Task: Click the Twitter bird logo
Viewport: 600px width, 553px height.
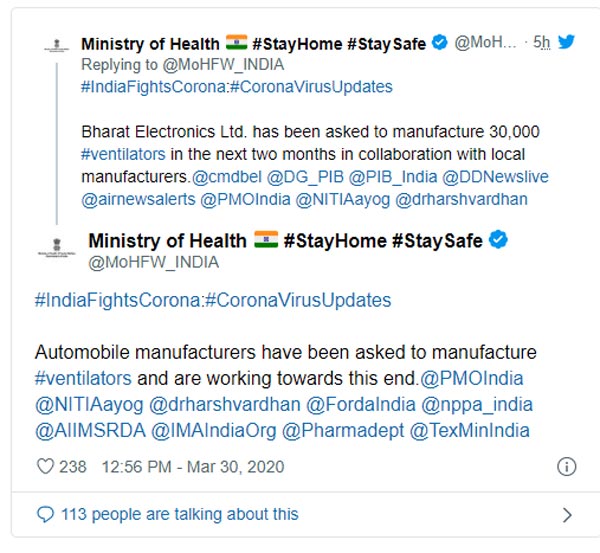Action: (566, 41)
